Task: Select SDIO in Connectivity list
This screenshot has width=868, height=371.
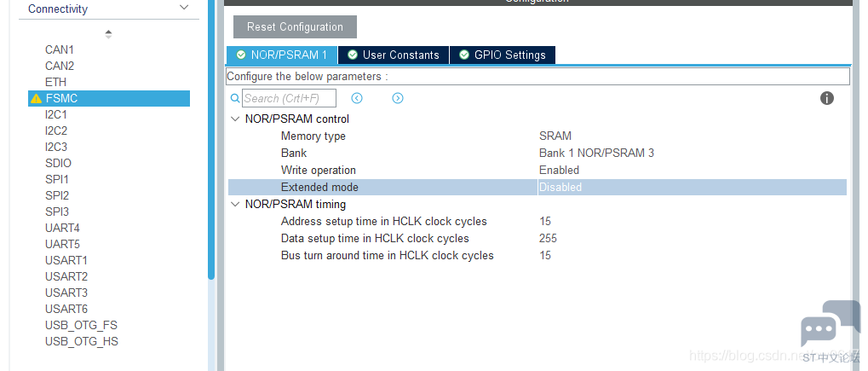Action: click(x=58, y=163)
